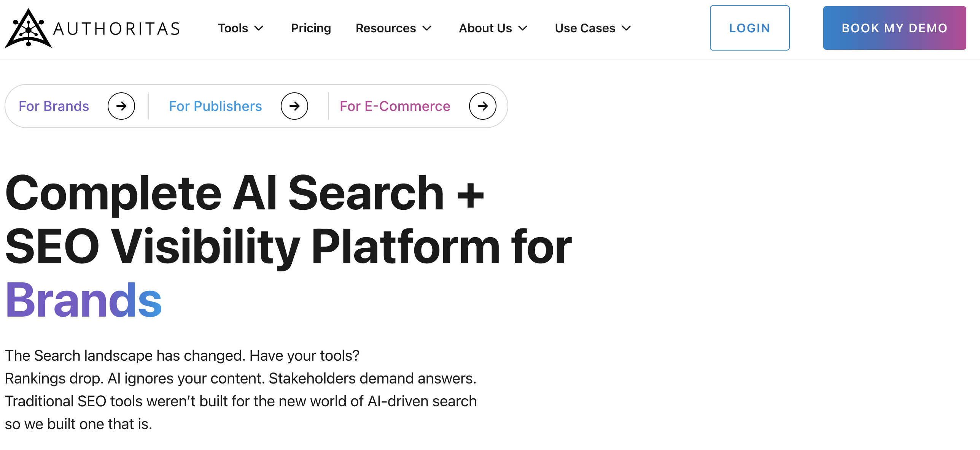Follow the For E-Commerce link
The height and width of the screenshot is (450, 980).
click(395, 106)
